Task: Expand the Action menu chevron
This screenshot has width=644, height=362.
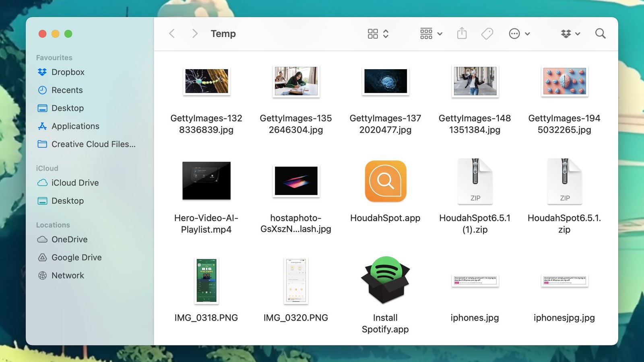Action: (528, 34)
